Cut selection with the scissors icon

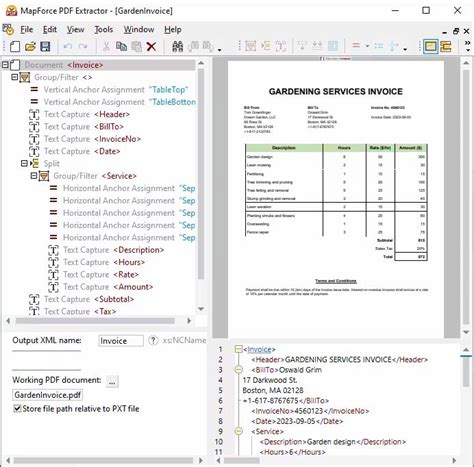pyautogui.click(x=106, y=46)
